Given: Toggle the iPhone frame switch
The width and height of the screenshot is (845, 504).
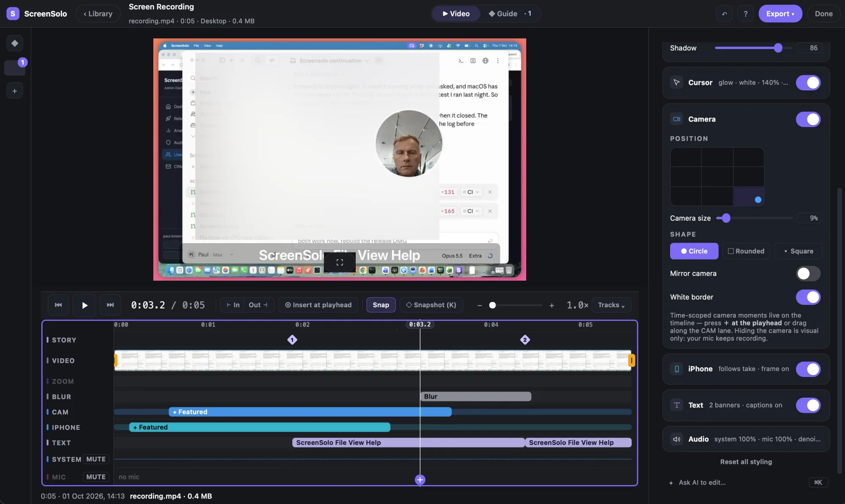Looking at the screenshot, I should (x=808, y=369).
